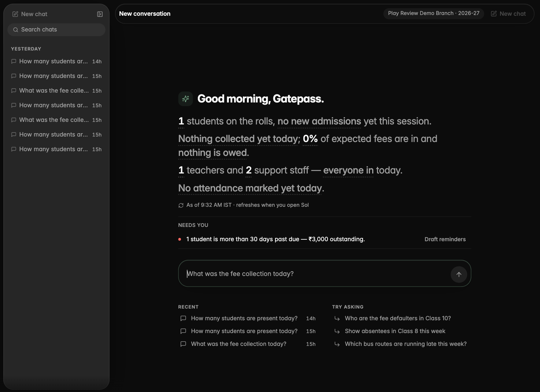
Task: Click the underlined 'nothing is owed' text
Action: [x=213, y=153]
